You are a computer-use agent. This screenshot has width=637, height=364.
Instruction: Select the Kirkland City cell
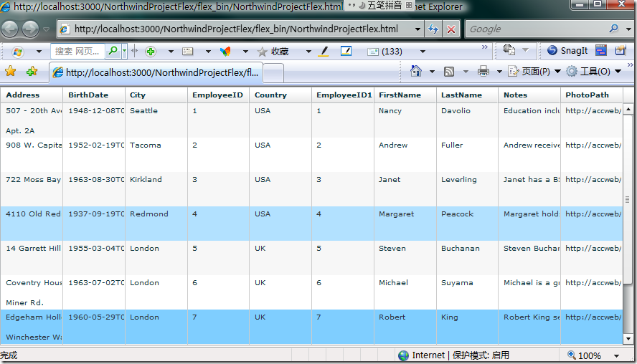coord(156,189)
